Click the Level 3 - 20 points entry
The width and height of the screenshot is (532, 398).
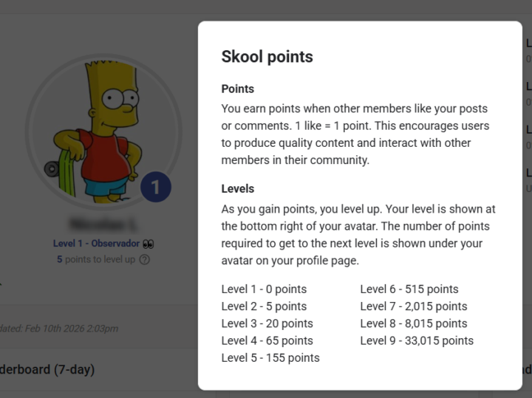click(x=267, y=323)
